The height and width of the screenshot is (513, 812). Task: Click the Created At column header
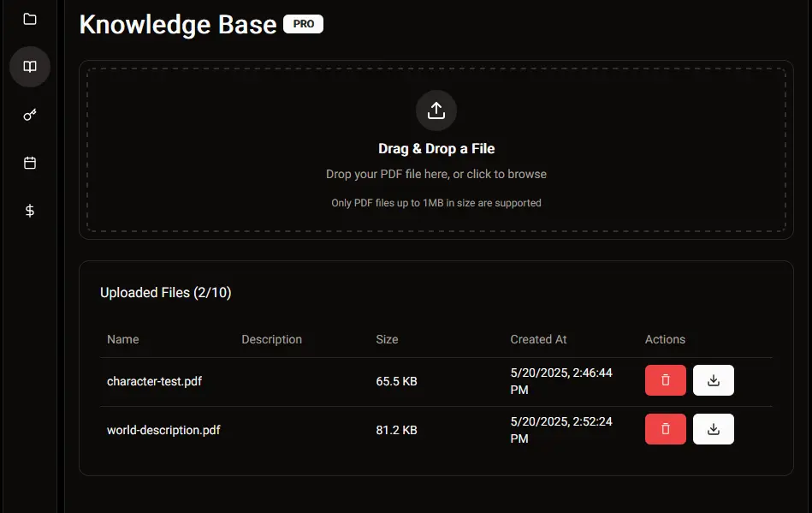pos(538,339)
